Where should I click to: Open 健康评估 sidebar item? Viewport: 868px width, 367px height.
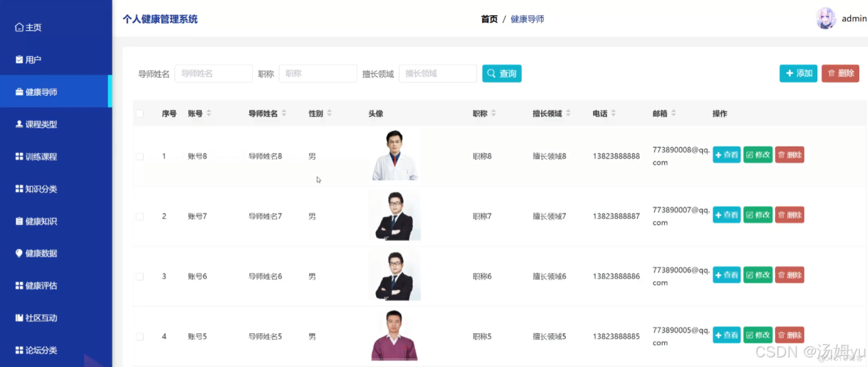[x=56, y=286]
